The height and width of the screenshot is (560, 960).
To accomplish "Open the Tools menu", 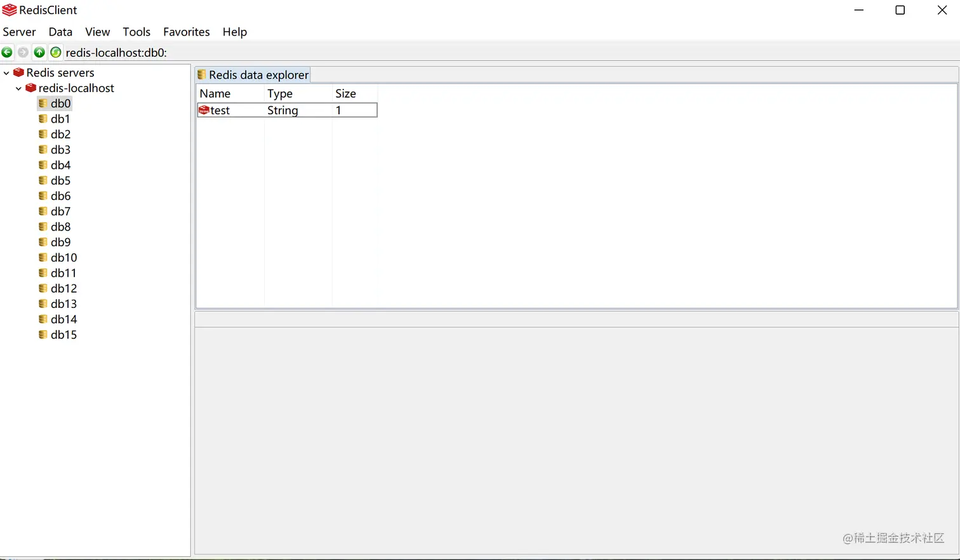I will click(x=137, y=32).
